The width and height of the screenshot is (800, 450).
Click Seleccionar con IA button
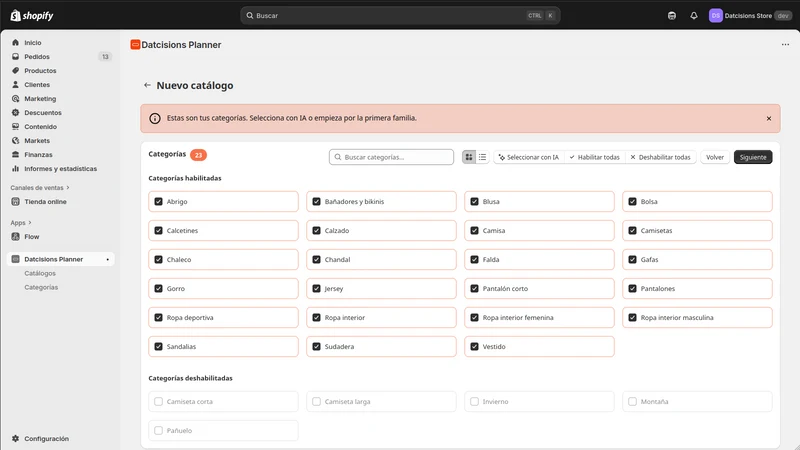coord(529,157)
